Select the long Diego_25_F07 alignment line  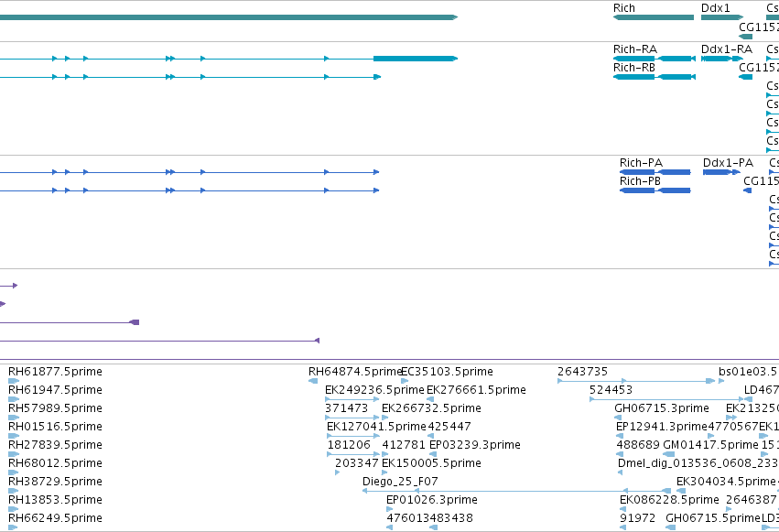pos(516,491)
